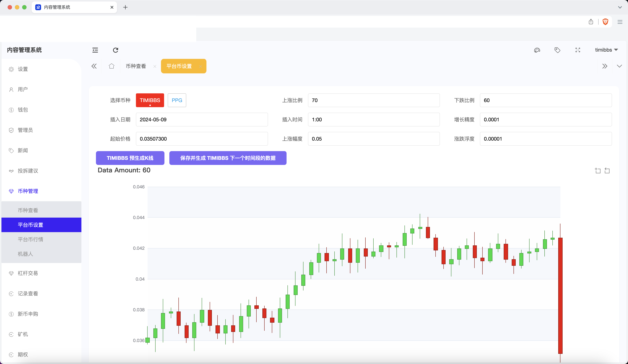This screenshot has height=364, width=628.
Task: Expand the browser tab search chevron
Action: [620, 7]
